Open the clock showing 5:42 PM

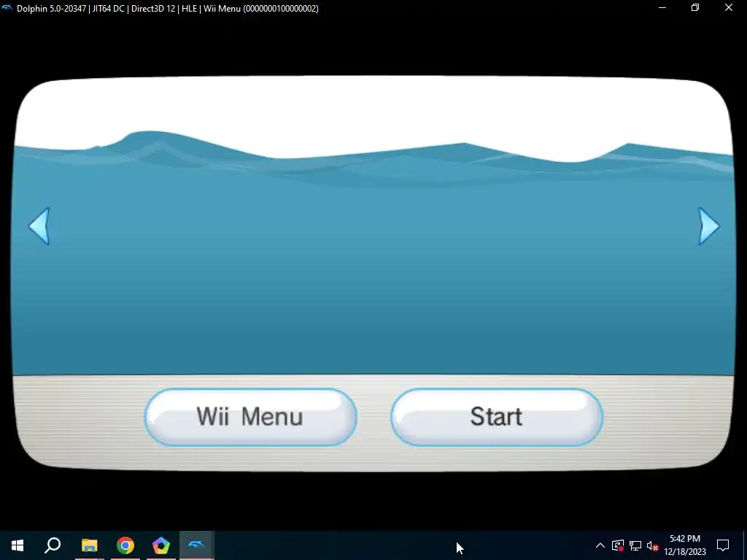[684, 545]
